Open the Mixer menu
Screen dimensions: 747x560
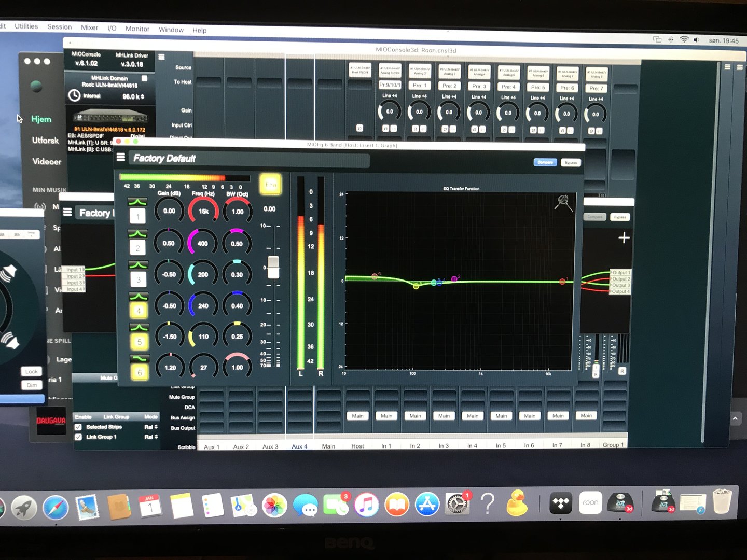pyautogui.click(x=89, y=27)
